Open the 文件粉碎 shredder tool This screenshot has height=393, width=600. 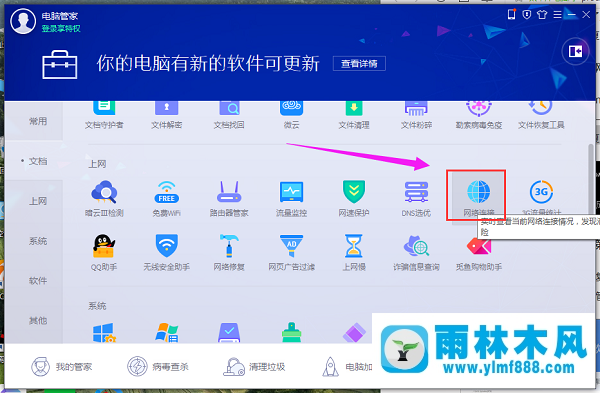(416, 115)
